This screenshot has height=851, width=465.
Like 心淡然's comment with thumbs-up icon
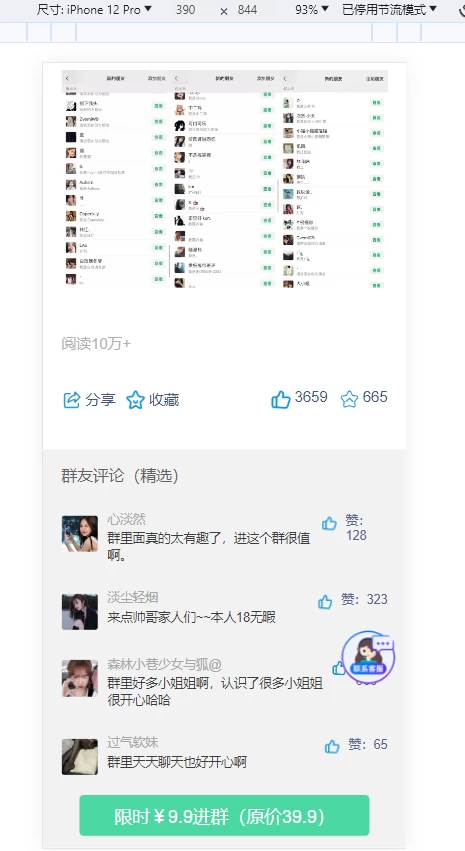point(329,523)
